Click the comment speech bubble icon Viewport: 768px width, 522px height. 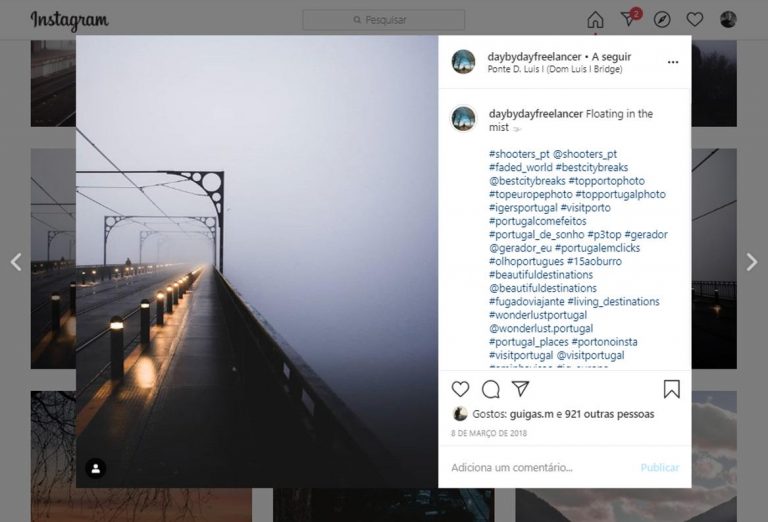[491, 389]
